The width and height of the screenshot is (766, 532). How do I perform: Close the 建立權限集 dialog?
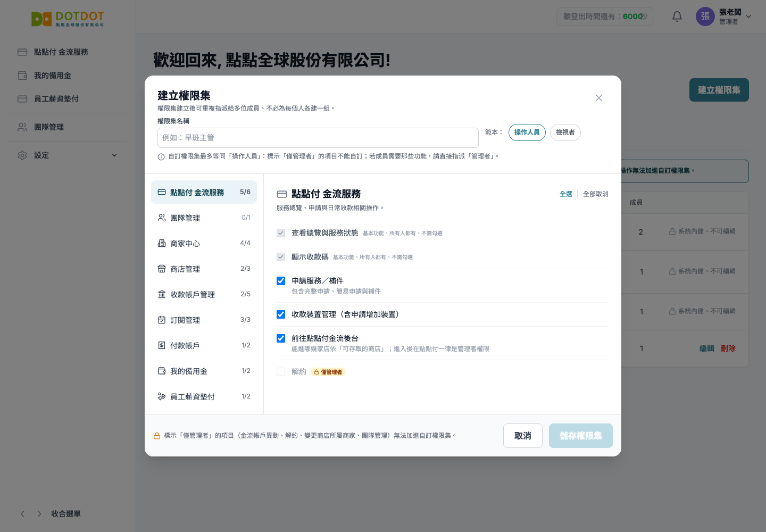(x=599, y=98)
